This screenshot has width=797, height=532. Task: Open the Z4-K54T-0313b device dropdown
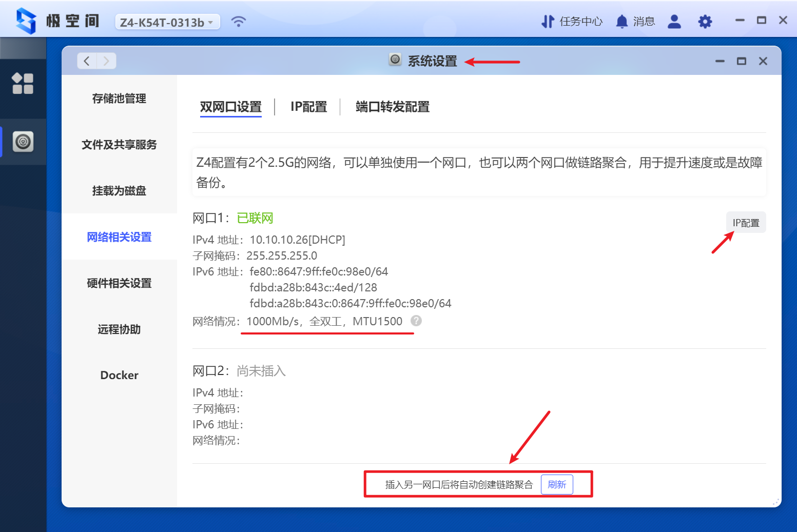coord(167,22)
